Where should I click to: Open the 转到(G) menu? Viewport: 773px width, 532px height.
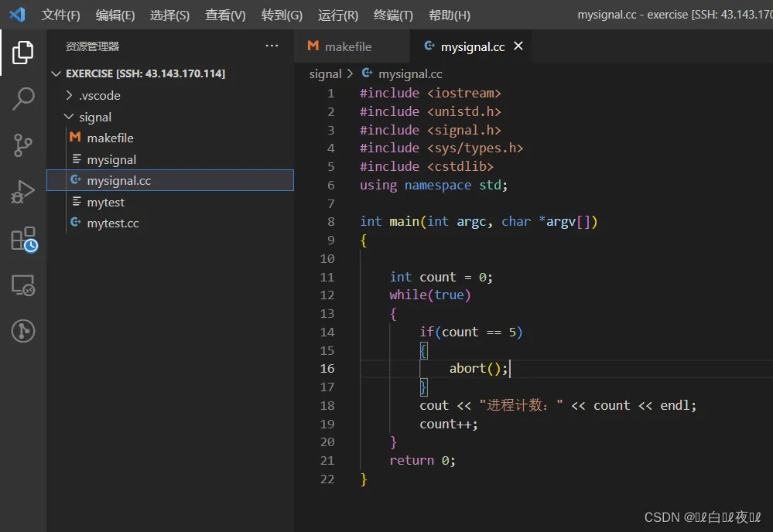[x=282, y=15]
